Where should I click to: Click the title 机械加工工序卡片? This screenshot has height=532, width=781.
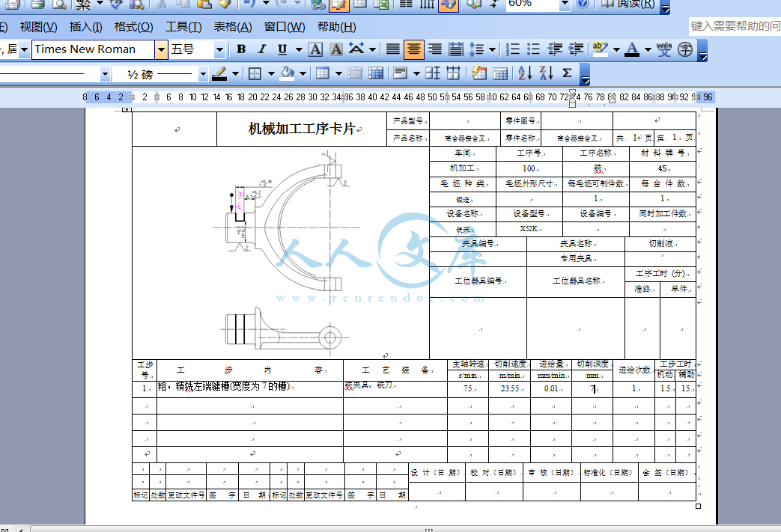[302, 129]
